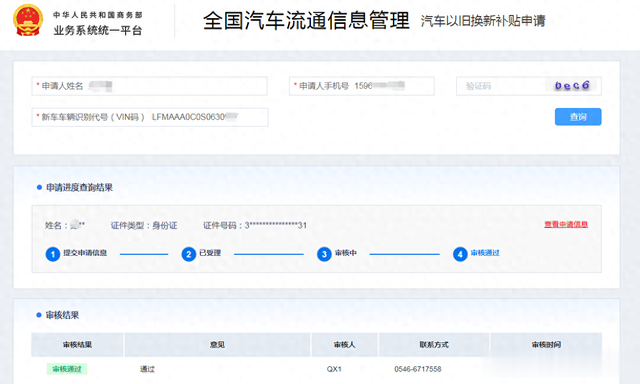
Task: Focus the 申请人姓名 input field
Action: 149,86
